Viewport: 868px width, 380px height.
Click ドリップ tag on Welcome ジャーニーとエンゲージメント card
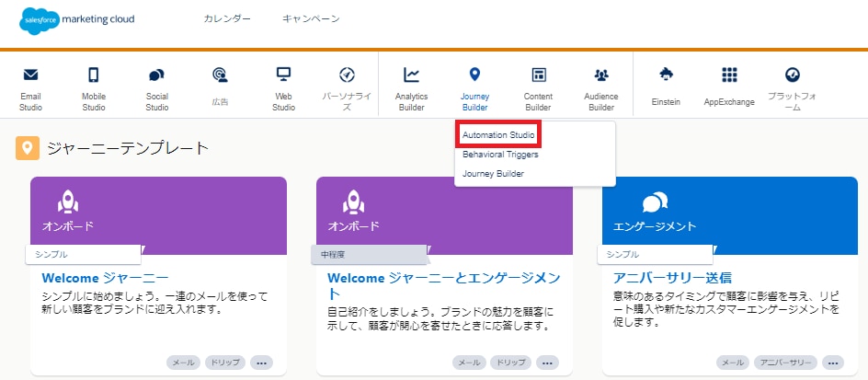click(511, 363)
